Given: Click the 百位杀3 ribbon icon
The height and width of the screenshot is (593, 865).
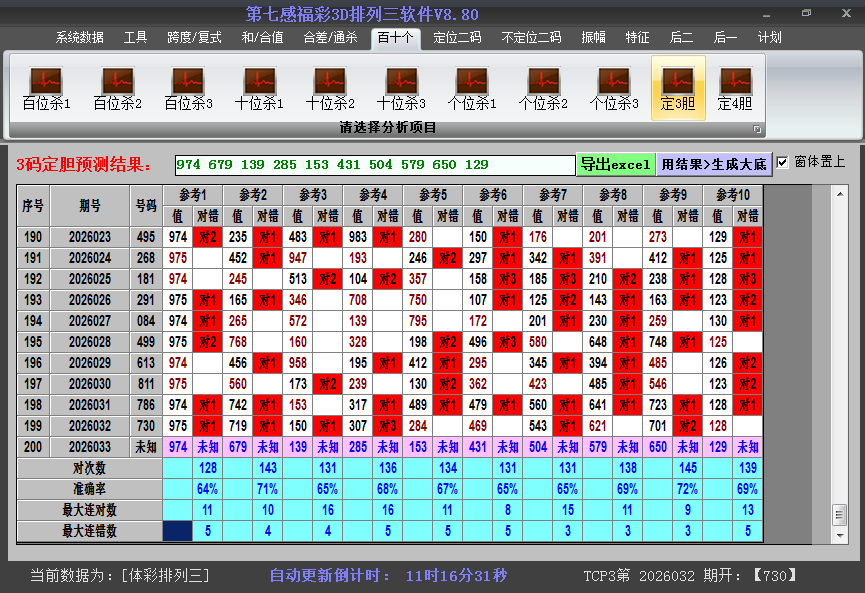Looking at the screenshot, I should [x=188, y=88].
